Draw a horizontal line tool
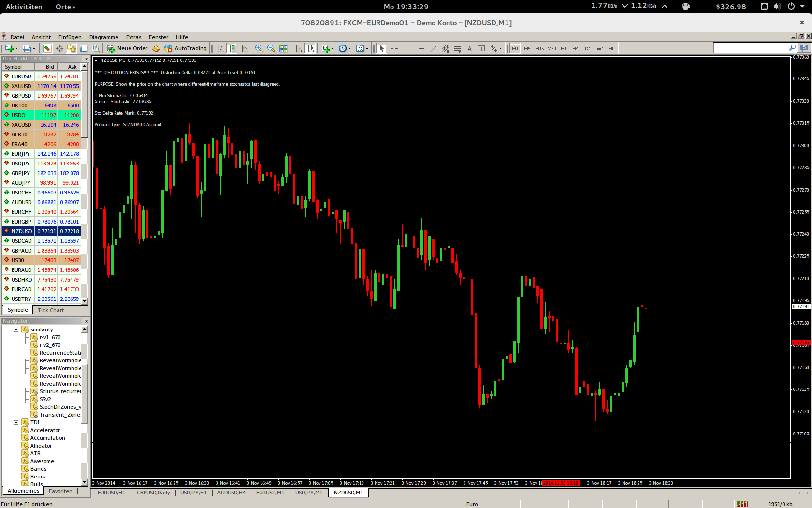Screen dimensions: 812x508 tap(421, 48)
